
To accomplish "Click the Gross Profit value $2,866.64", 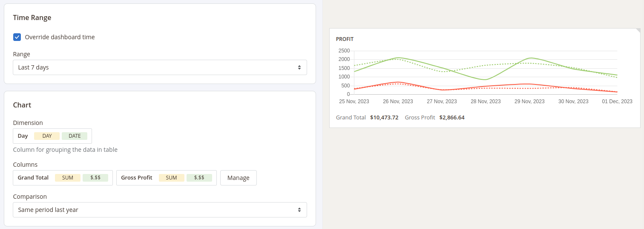I will pos(452,118).
